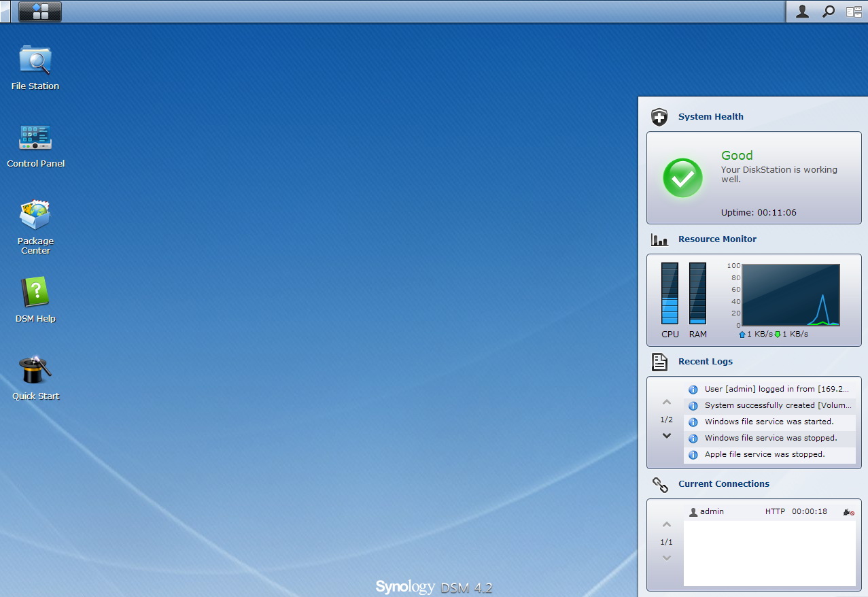Viewport: 868px width, 597px height.
Task: Open the Recent Logs widget title
Action: [x=706, y=362]
